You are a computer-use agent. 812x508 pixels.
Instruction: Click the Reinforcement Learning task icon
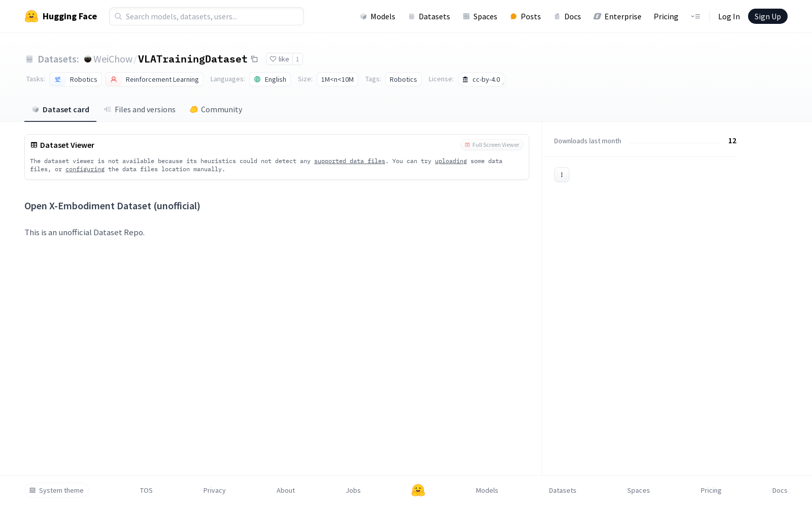coord(114,79)
